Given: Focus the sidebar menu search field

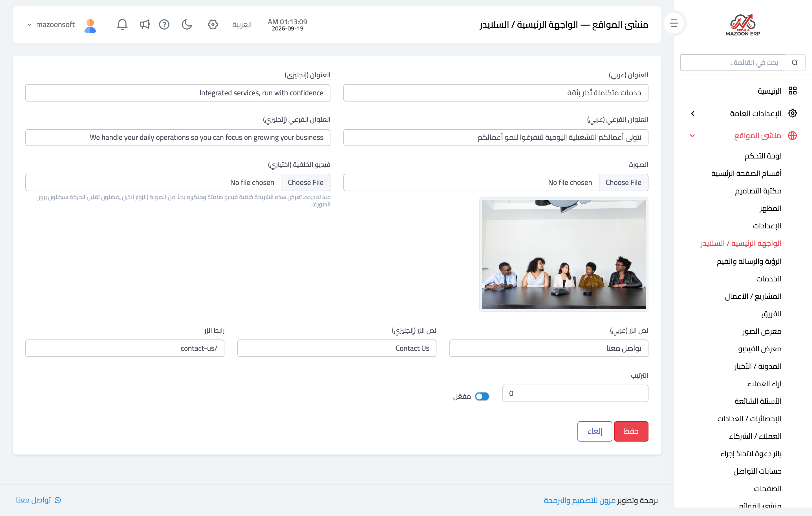Looking at the screenshot, I should click(x=732, y=62).
